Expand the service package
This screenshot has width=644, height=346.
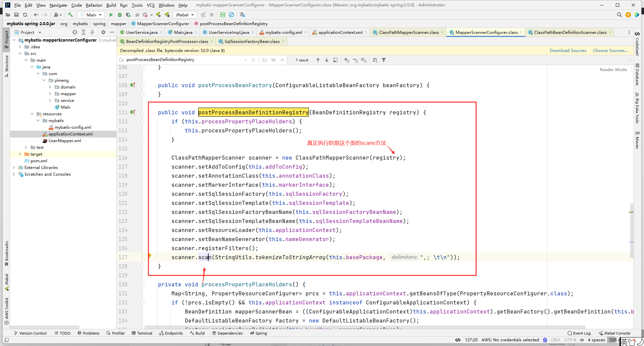(x=50, y=101)
